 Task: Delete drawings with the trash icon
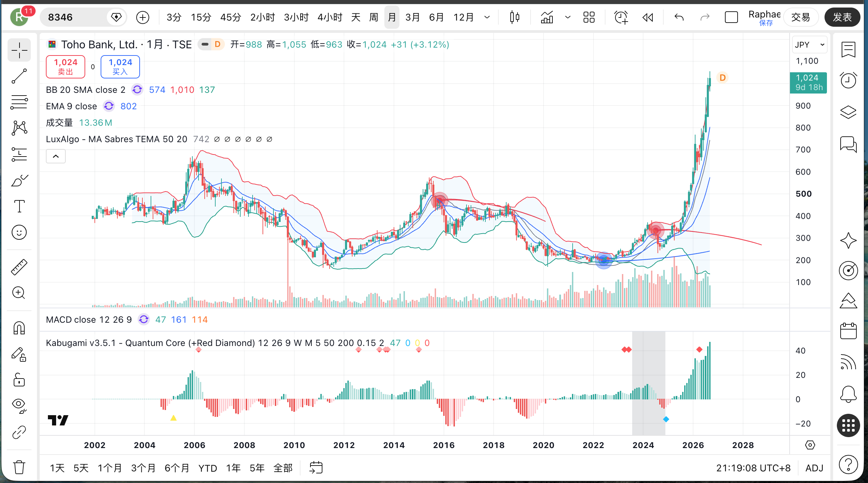coord(19,467)
